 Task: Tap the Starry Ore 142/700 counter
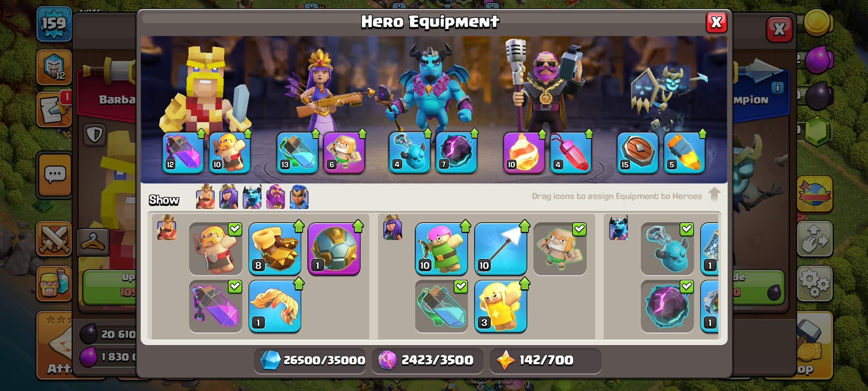545,360
